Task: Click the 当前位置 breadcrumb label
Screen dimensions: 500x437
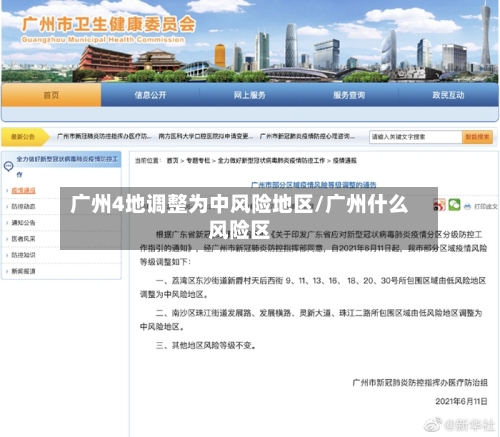Action: pyautogui.click(x=148, y=161)
